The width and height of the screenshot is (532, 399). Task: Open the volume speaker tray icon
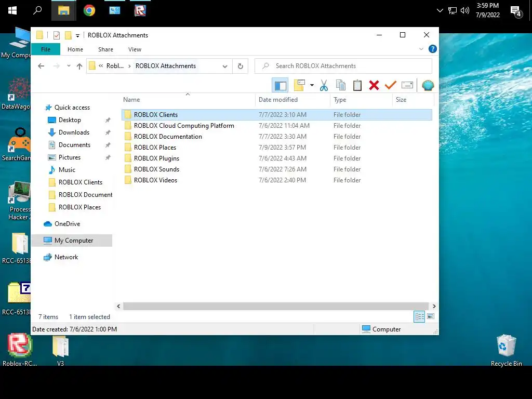(x=465, y=10)
